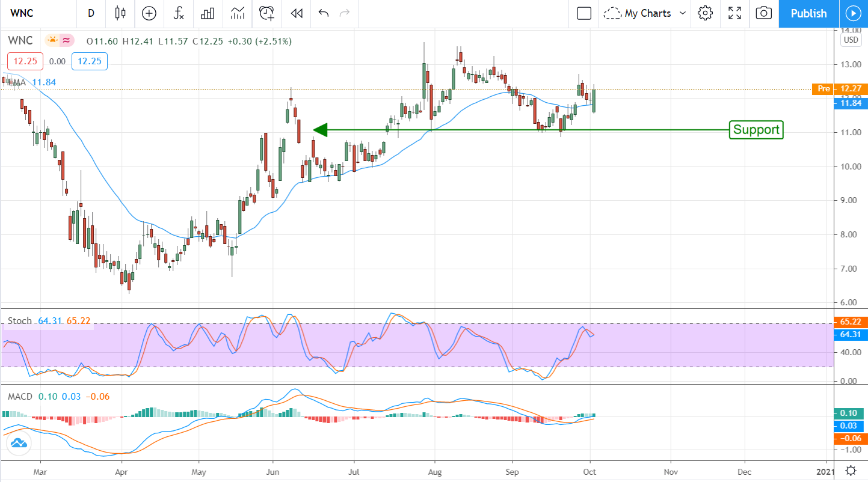Change the USD currency on the price axis
The image size is (868, 482).
(851, 40)
